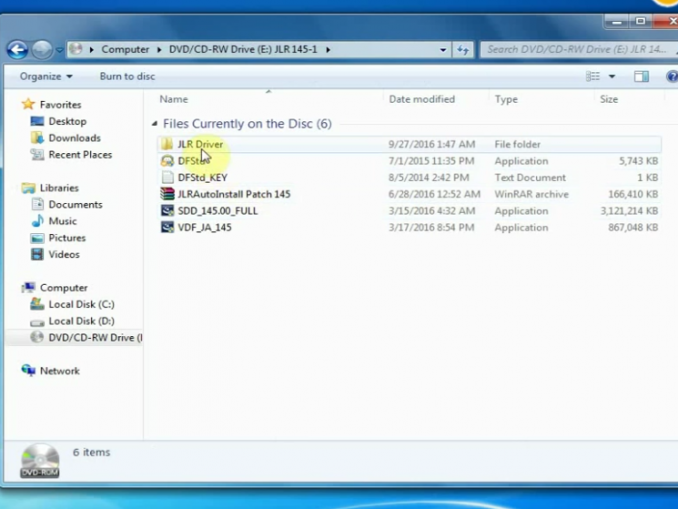Click the JLR Driver file name
This screenshot has height=509, width=678.
point(200,144)
